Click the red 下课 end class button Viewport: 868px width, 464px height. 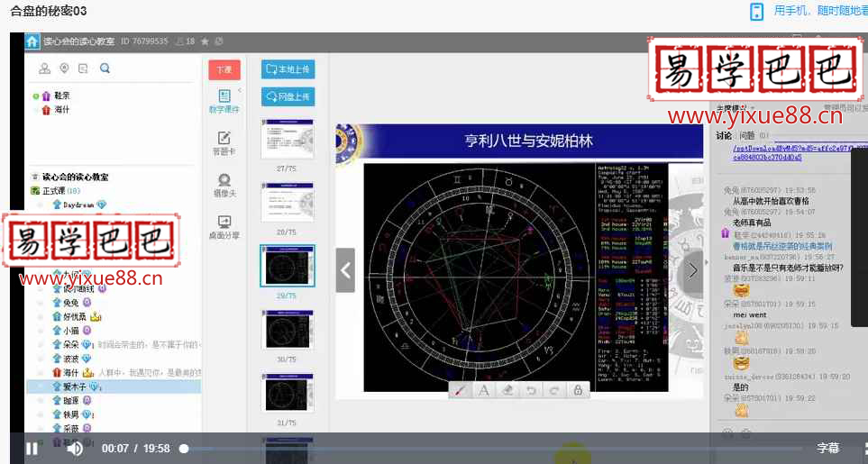[x=224, y=69]
